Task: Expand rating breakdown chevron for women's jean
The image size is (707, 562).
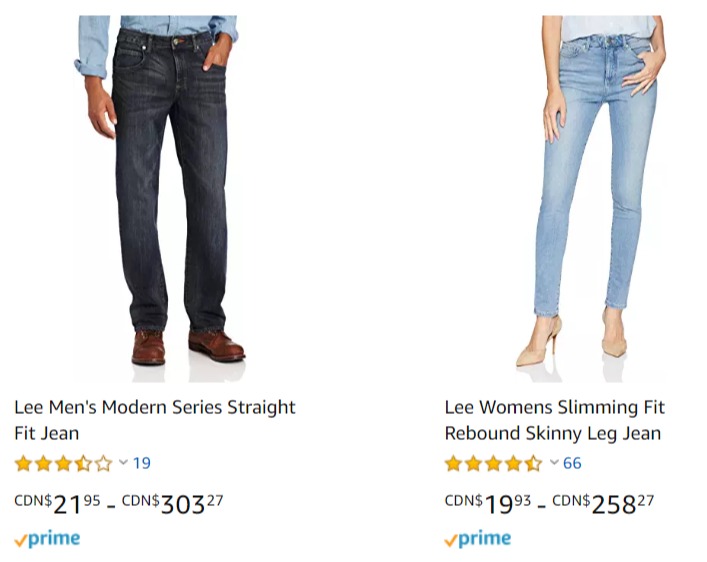Action: click(554, 462)
